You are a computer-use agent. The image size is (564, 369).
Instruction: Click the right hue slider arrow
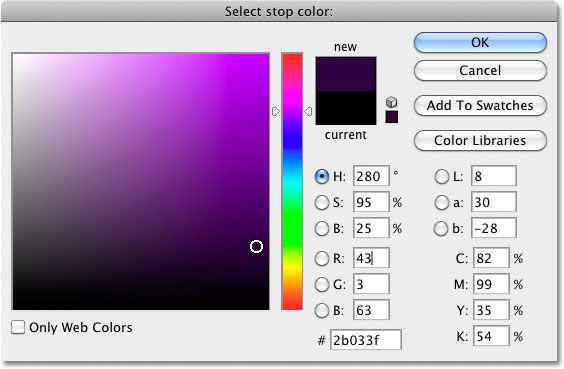point(308,111)
